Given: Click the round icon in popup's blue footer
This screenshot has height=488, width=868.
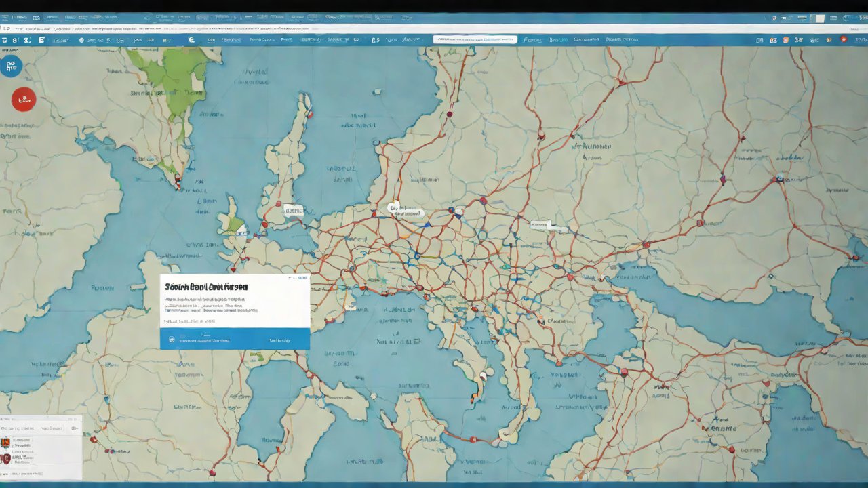Looking at the screenshot, I should coord(172,340).
